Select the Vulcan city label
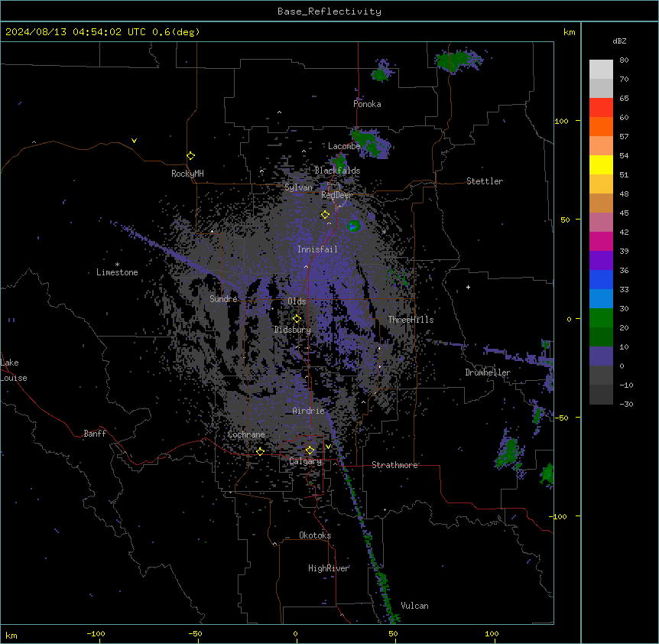 415,606
